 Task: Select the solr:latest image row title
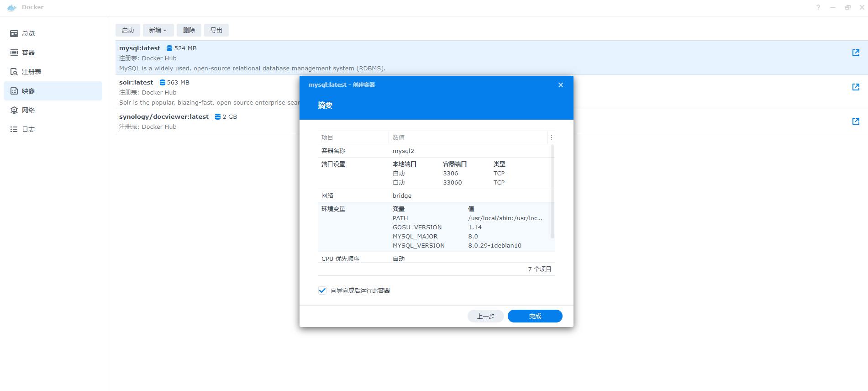coord(136,82)
